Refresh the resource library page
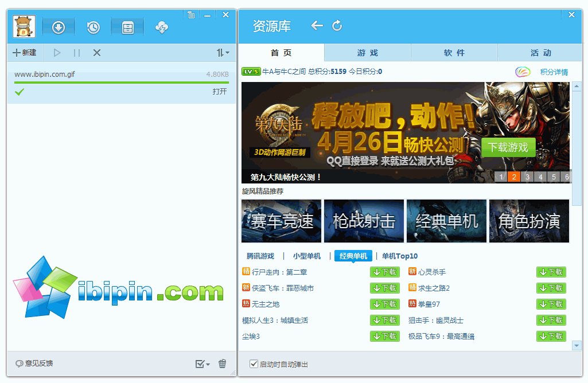Screen dimensions: 588x383 coord(337,25)
